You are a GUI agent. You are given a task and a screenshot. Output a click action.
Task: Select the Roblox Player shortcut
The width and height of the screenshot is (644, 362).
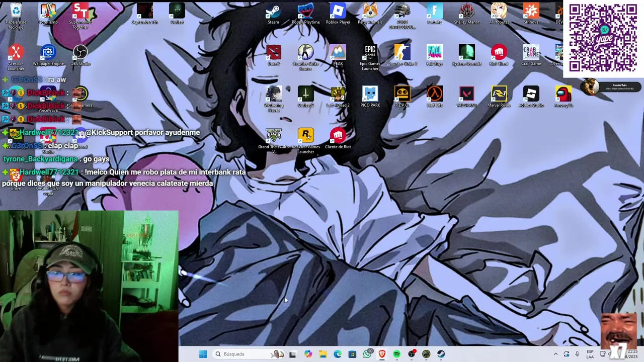coord(338,14)
